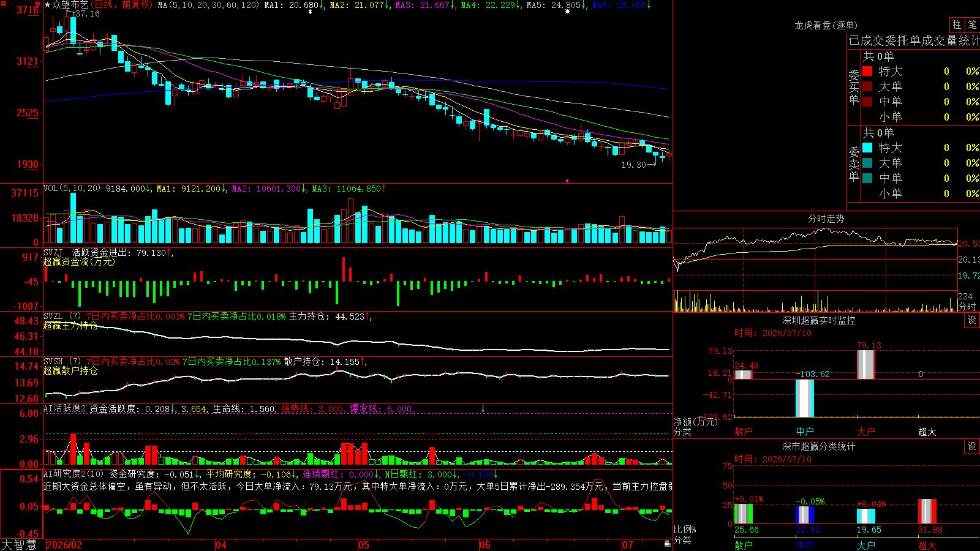Click the green 散户 bar valued 25.66

744,514
